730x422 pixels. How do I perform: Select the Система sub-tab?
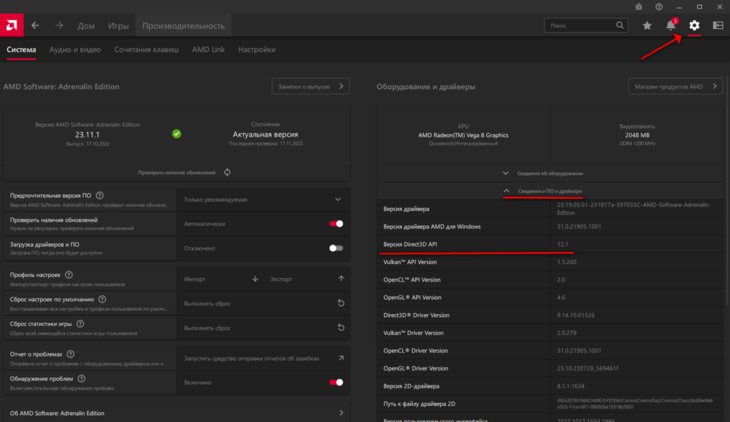point(21,49)
